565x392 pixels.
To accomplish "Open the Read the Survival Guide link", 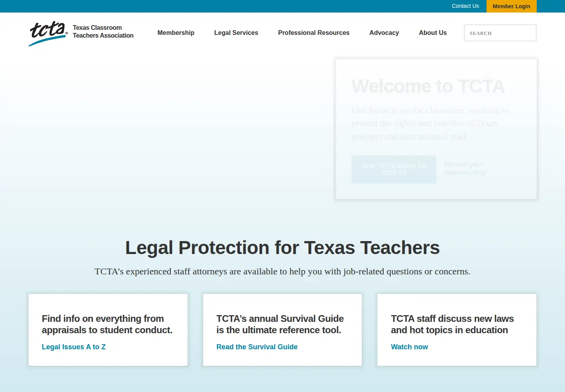I will (257, 347).
